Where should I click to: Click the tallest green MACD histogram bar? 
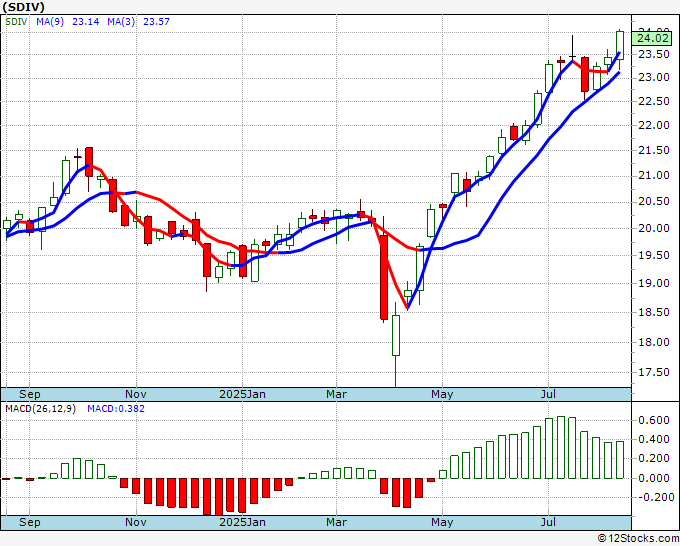pyautogui.click(x=561, y=448)
